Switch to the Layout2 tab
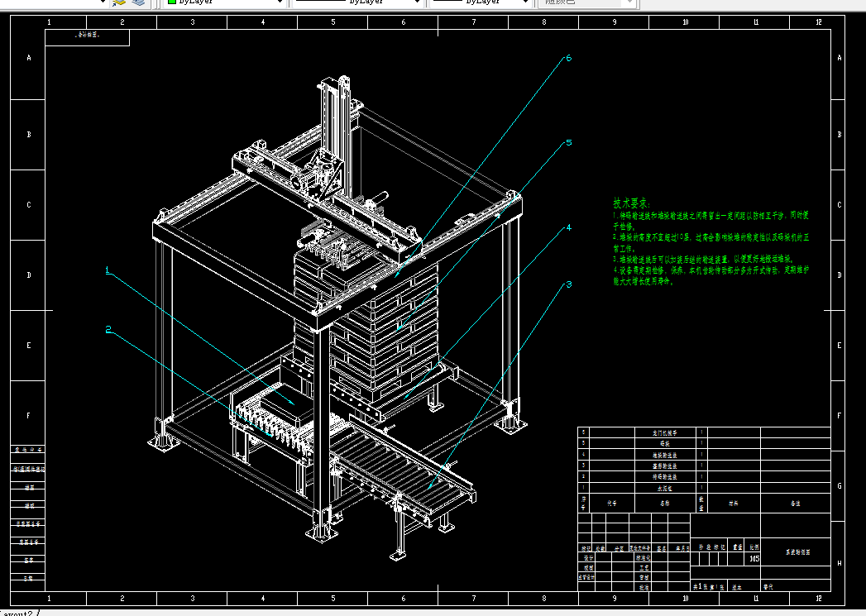Viewport: 866px width, 616px height. pos(17,613)
